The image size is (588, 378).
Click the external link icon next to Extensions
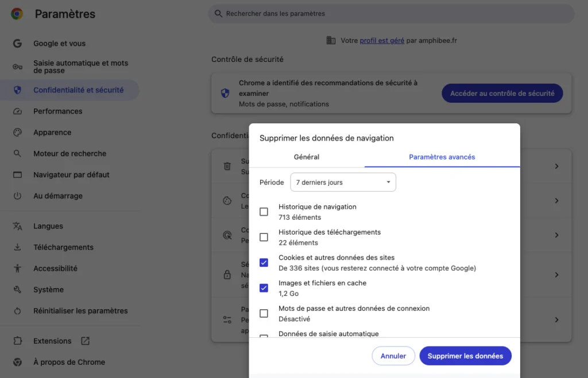[85, 341]
